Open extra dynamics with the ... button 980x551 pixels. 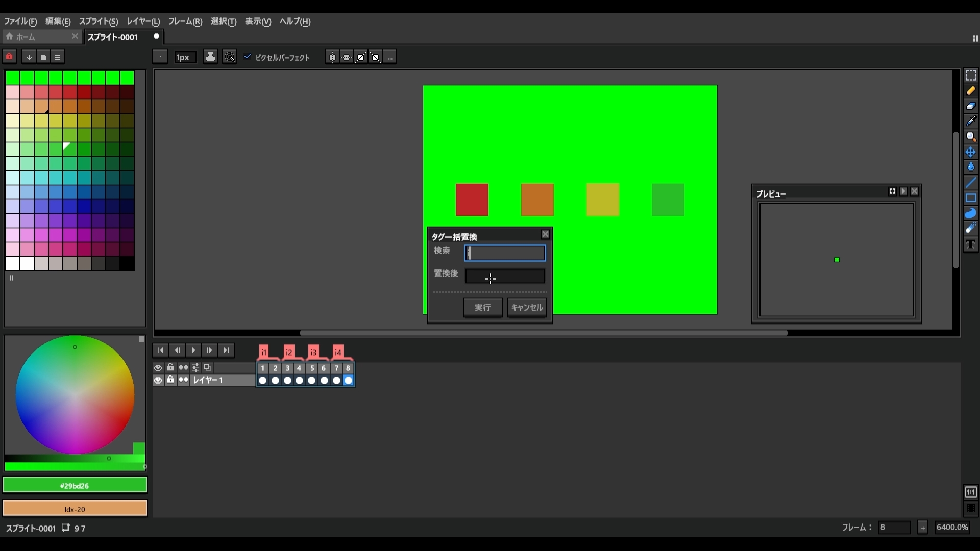pos(389,57)
